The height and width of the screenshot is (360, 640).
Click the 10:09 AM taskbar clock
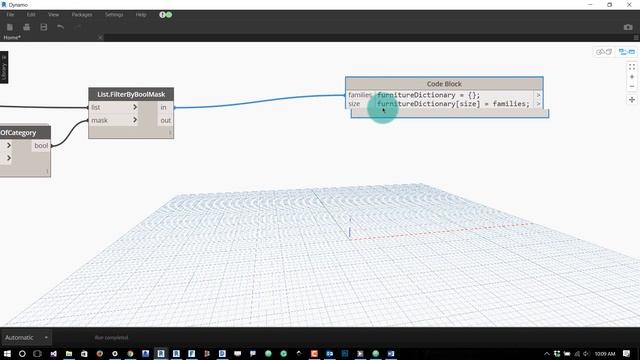pos(605,353)
